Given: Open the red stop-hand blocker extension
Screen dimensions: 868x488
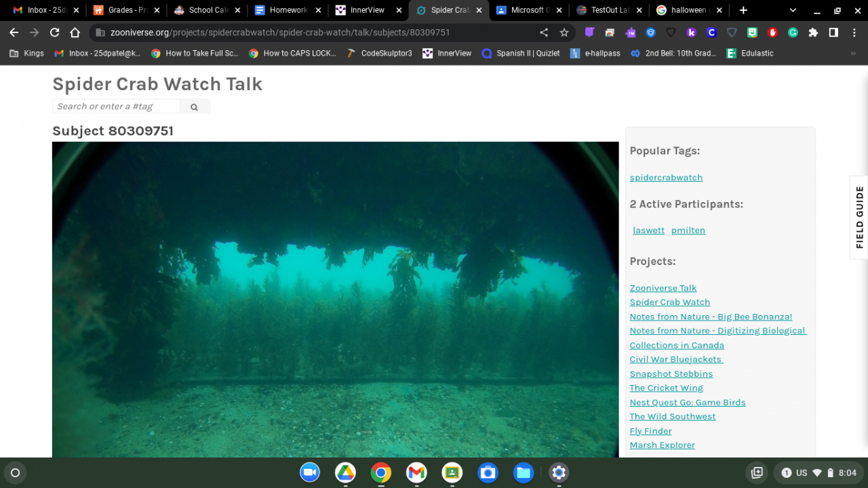Looking at the screenshot, I should [x=772, y=33].
